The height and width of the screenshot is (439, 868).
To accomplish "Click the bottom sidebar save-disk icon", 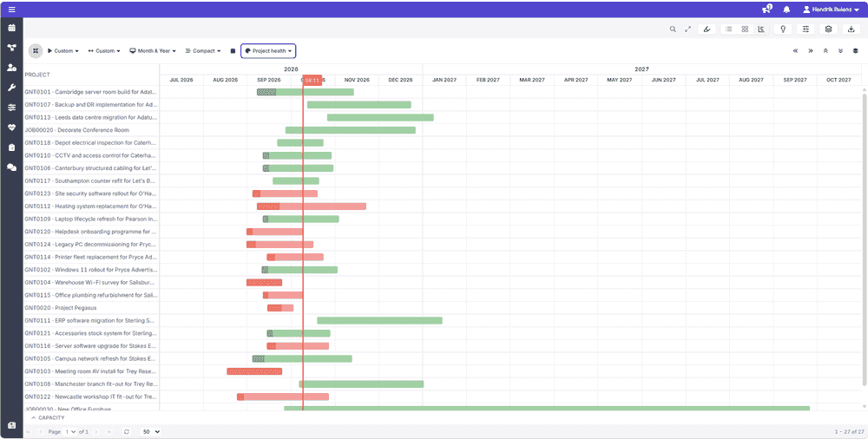I will coord(11,425).
